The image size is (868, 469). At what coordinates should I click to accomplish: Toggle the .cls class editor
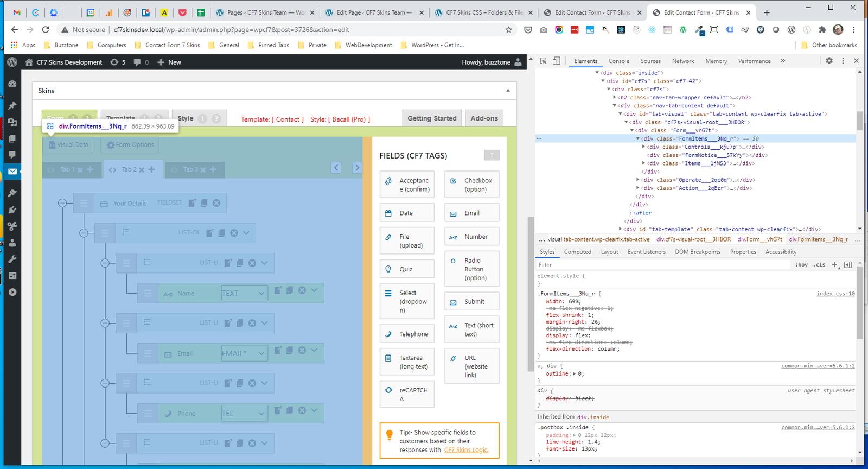coord(820,265)
